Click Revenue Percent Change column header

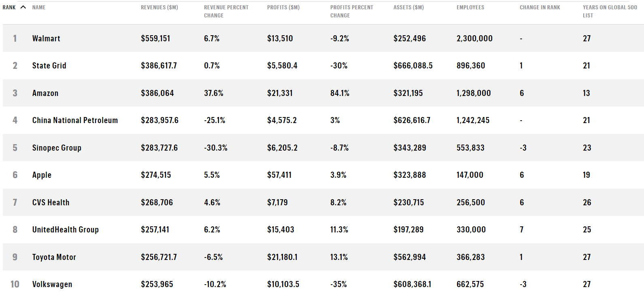[226, 11]
